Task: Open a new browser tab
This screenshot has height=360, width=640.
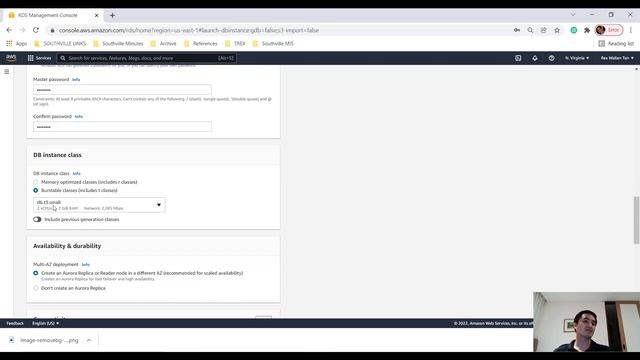Action: coord(112,16)
